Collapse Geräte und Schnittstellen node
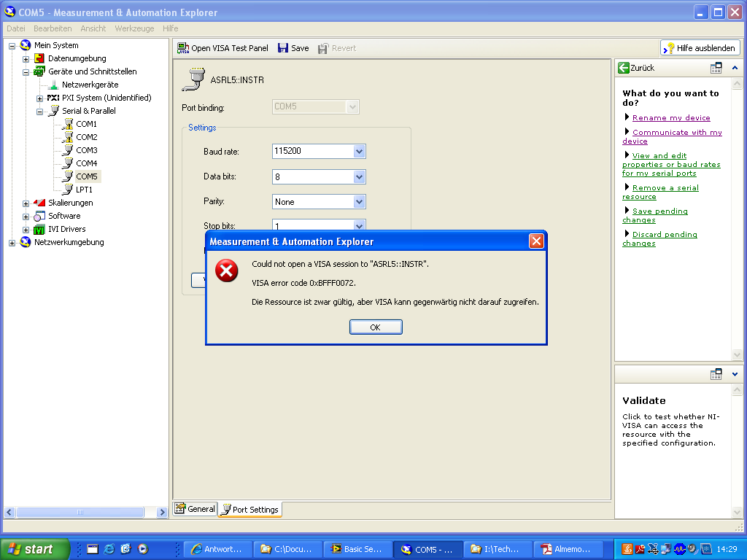Viewport: 747px width, 560px height. coord(26,72)
